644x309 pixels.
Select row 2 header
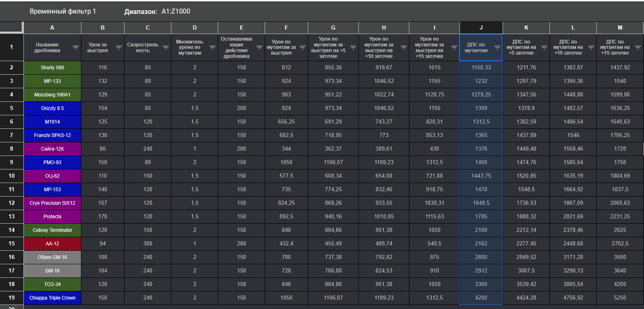point(12,67)
